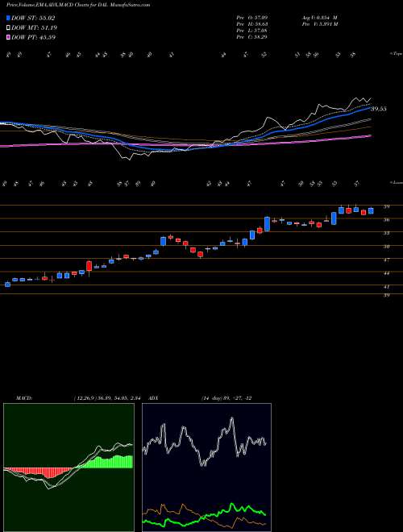Click the Tops marker label at right

point(396,54)
